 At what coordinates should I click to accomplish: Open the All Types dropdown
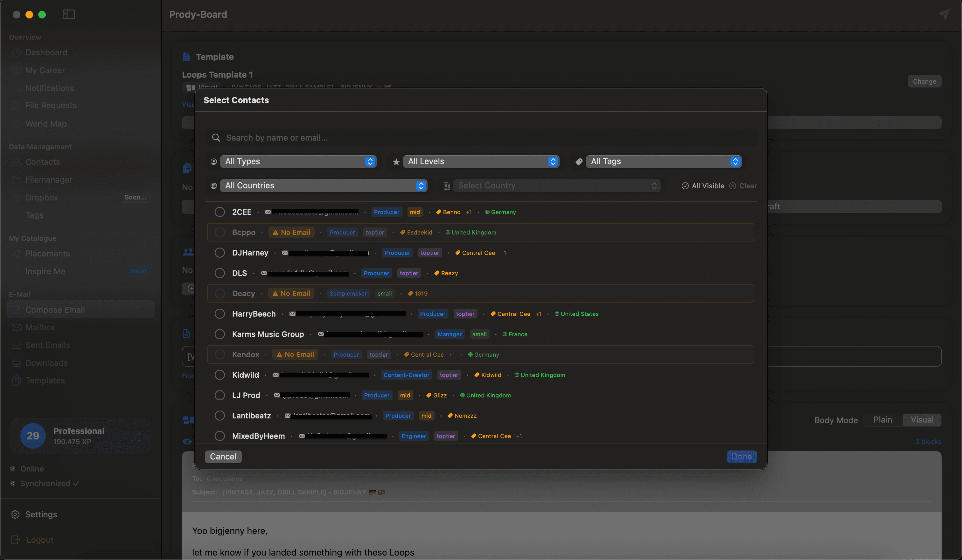[298, 161]
